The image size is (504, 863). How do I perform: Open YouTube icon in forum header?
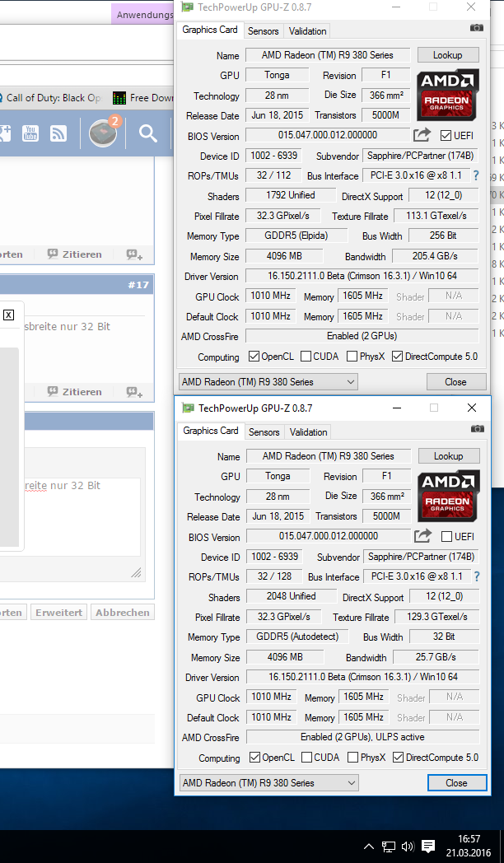pyautogui.click(x=30, y=133)
